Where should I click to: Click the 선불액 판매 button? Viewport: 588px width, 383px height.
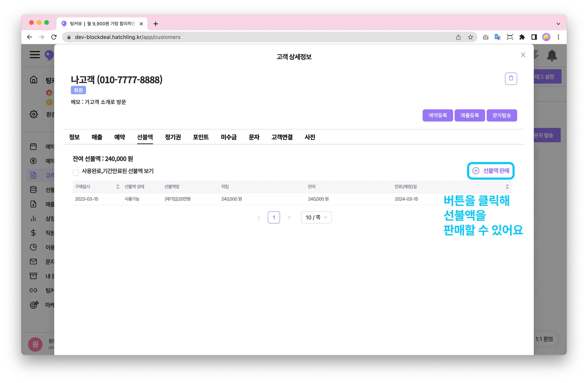tap(490, 171)
